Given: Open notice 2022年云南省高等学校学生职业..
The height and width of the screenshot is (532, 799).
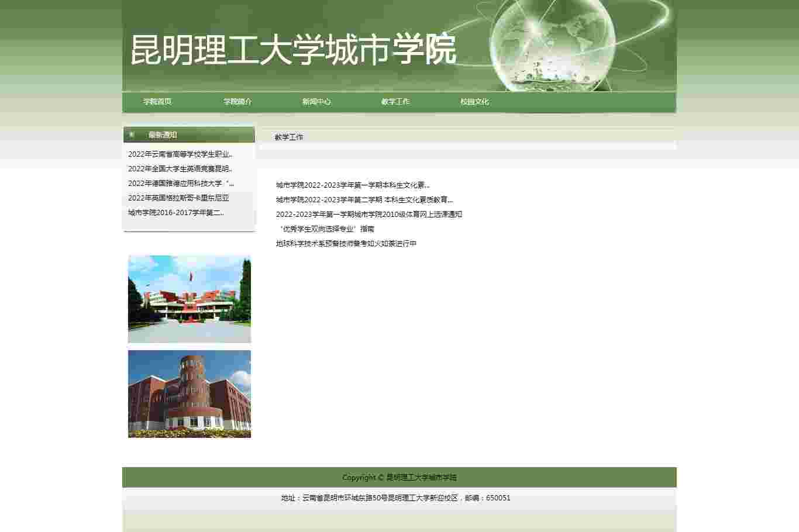Looking at the screenshot, I should tap(180, 154).
